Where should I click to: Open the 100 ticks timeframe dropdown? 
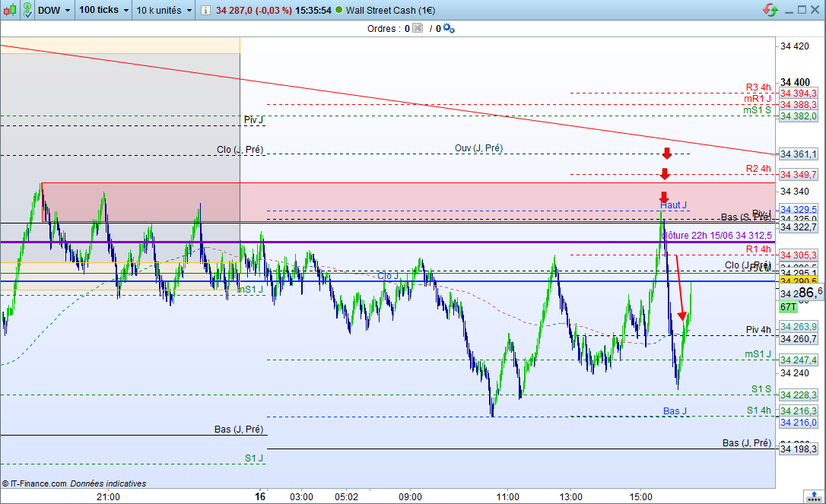point(103,10)
